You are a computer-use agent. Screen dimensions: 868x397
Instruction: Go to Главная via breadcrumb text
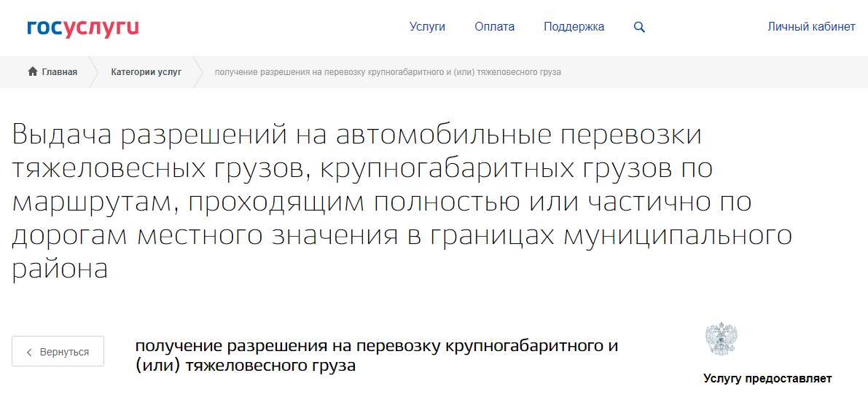59,72
